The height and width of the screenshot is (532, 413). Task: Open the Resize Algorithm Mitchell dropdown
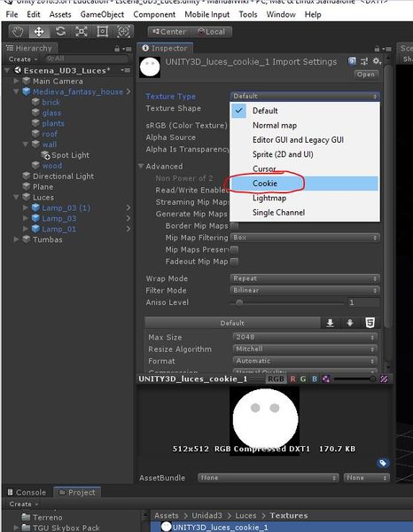tap(305, 349)
